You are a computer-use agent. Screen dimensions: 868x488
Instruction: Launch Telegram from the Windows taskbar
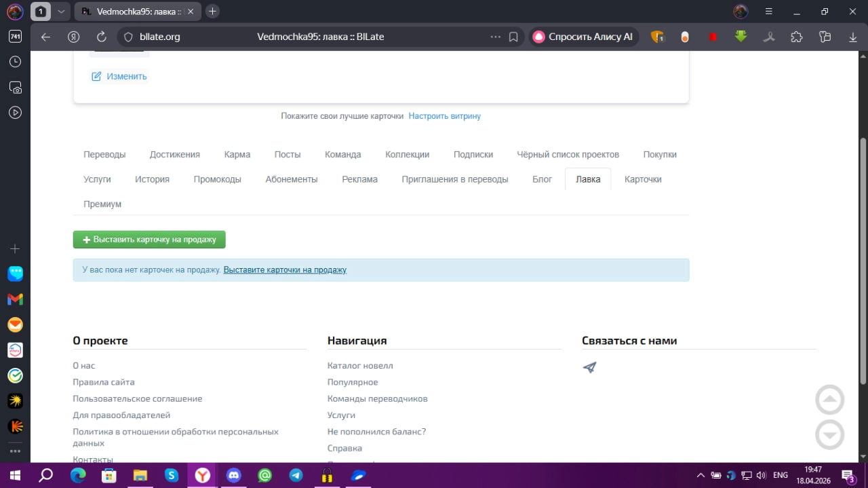pyautogui.click(x=296, y=475)
